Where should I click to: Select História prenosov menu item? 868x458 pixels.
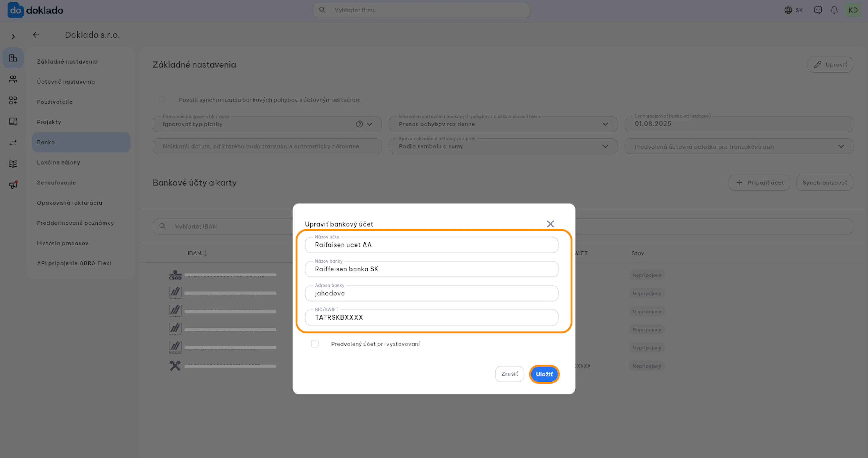[81, 243]
